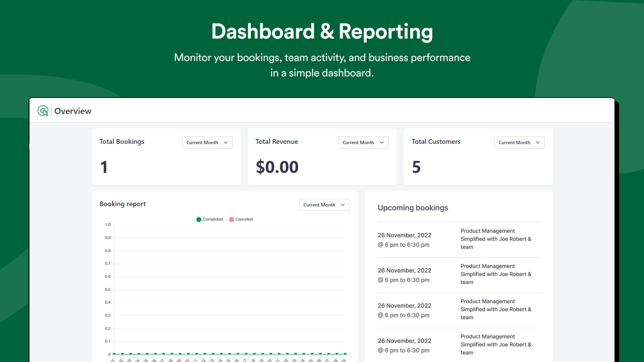Click the Total Revenue $0.00 value
The image size is (644, 362).
click(277, 167)
